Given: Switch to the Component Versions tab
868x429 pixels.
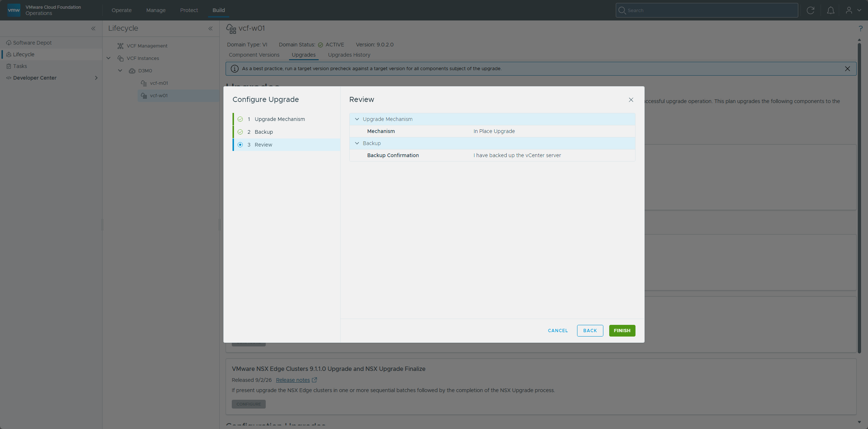Looking at the screenshot, I should [254, 55].
